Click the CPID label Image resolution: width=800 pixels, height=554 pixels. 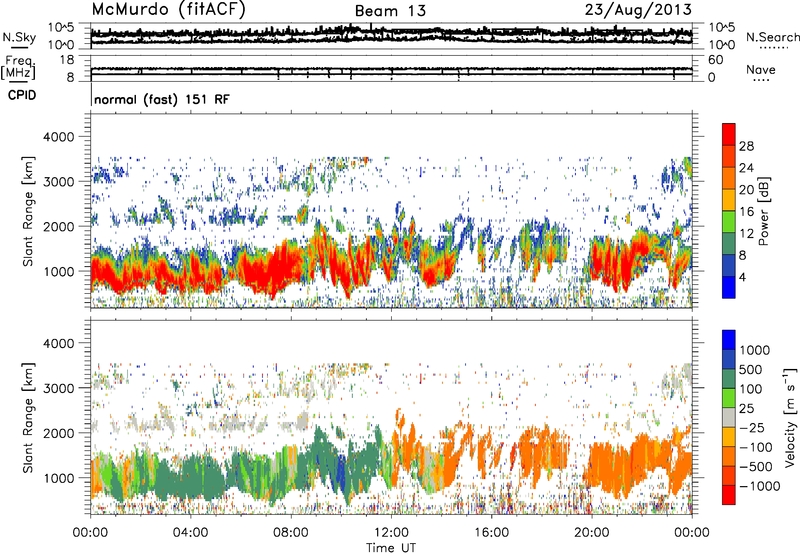pyautogui.click(x=22, y=95)
